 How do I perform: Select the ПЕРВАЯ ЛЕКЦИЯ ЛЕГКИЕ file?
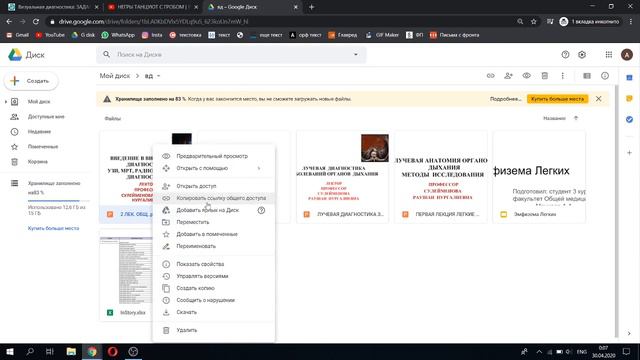441,177
